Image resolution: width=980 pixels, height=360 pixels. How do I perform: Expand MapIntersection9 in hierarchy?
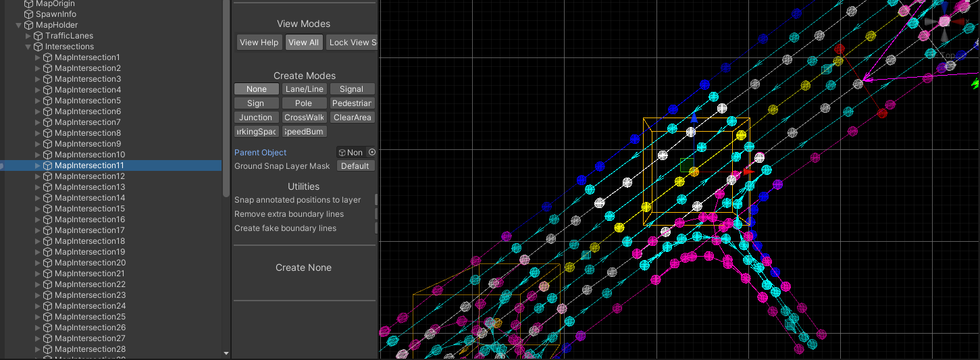38,144
